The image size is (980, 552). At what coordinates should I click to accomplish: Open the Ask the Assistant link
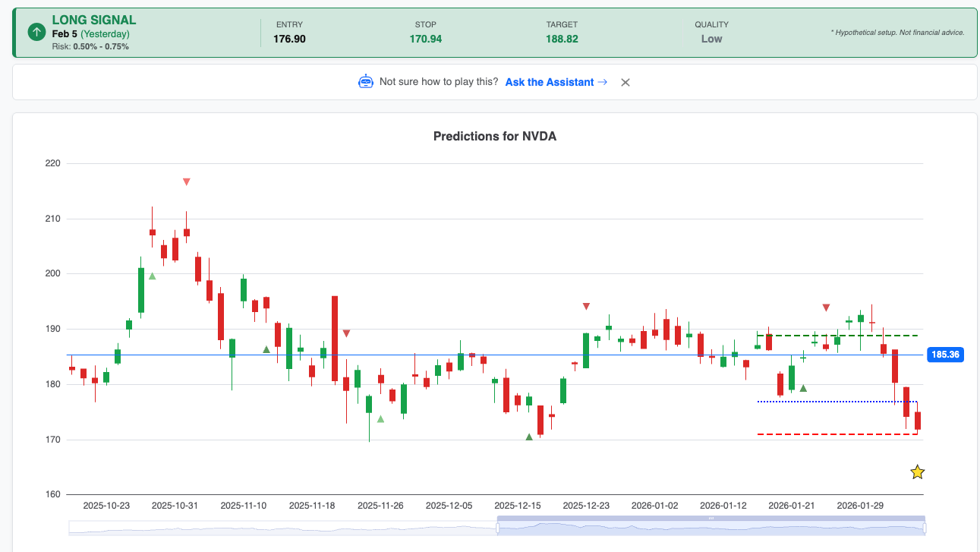click(x=556, y=82)
